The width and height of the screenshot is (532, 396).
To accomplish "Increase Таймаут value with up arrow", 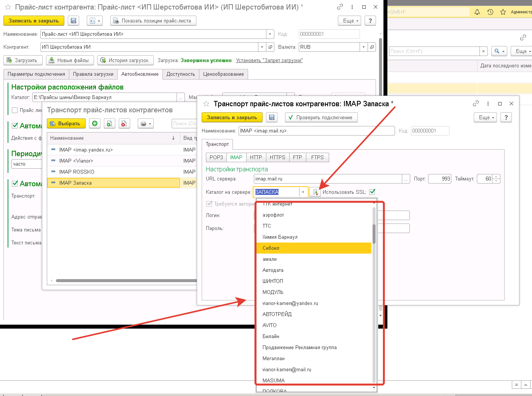I will tap(496, 176).
